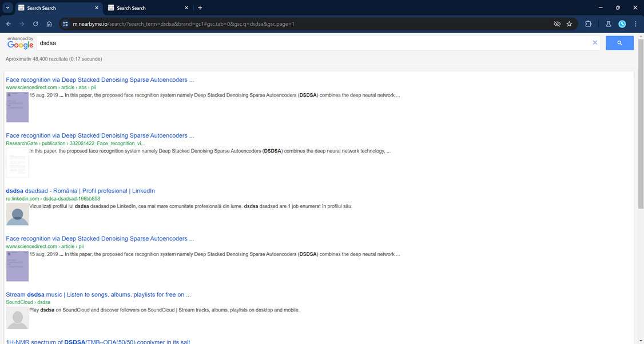Open the SoundCloud dsdsa music link

point(96,294)
